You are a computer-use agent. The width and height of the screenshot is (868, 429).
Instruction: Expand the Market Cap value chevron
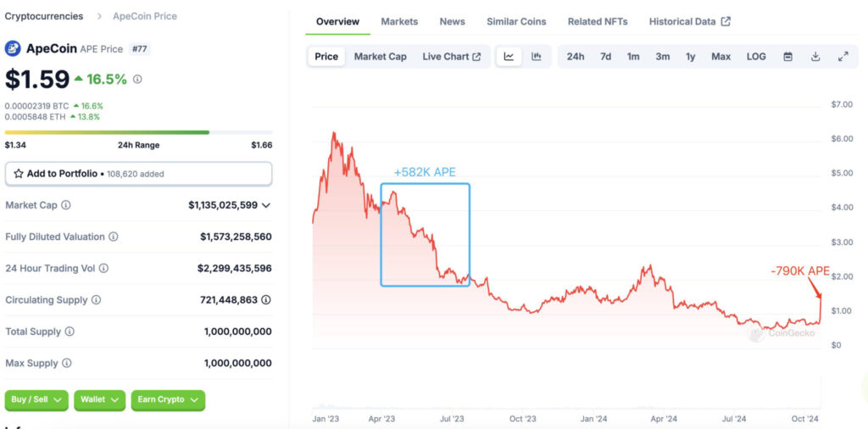tap(266, 205)
